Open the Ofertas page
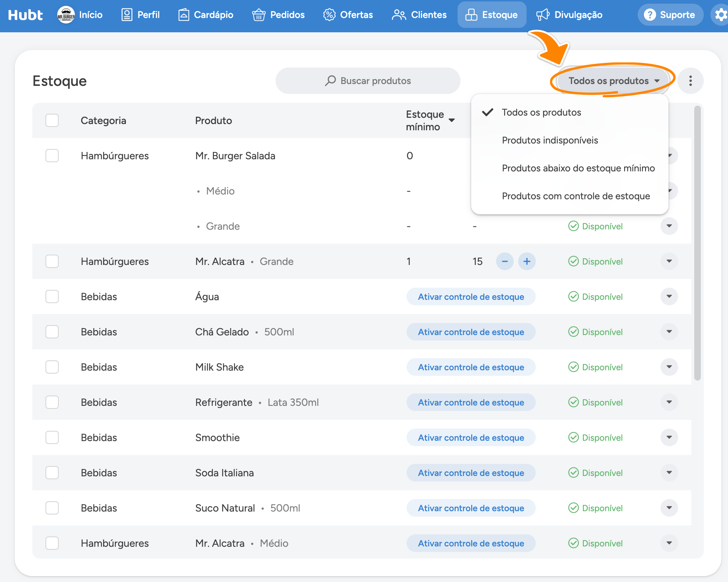Screen dimensions: 728x582 pyautogui.click(x=348, y=15)
